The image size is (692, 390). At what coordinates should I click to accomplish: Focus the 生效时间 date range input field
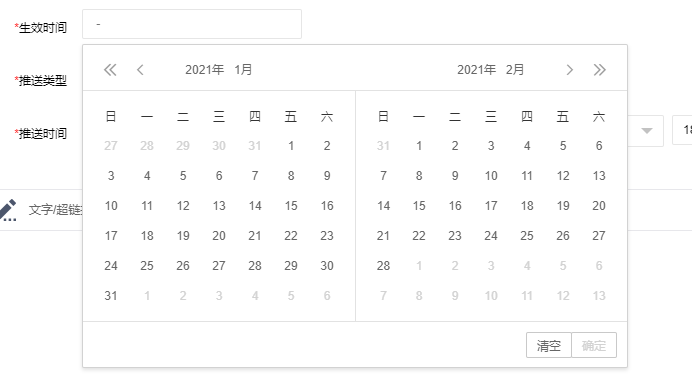[192, 24]
